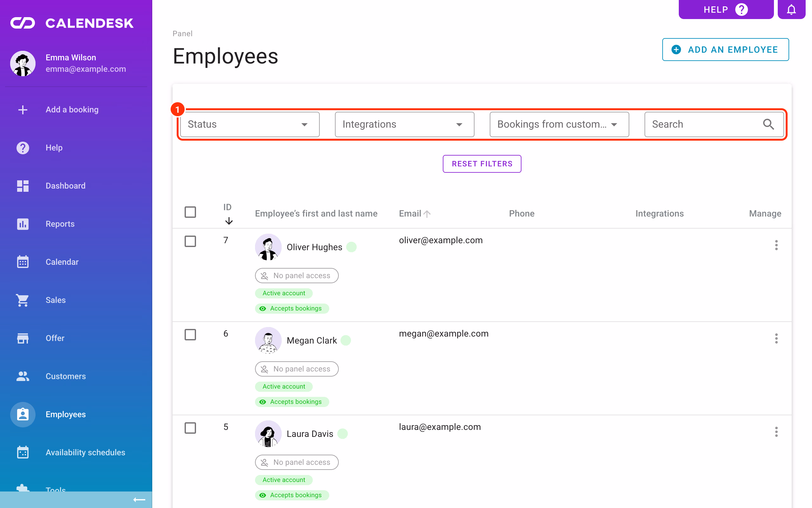The height and width of the screenshot is (508, 812).
Task: Click the Dashboard grid icon
Action: tap(23, 186)
